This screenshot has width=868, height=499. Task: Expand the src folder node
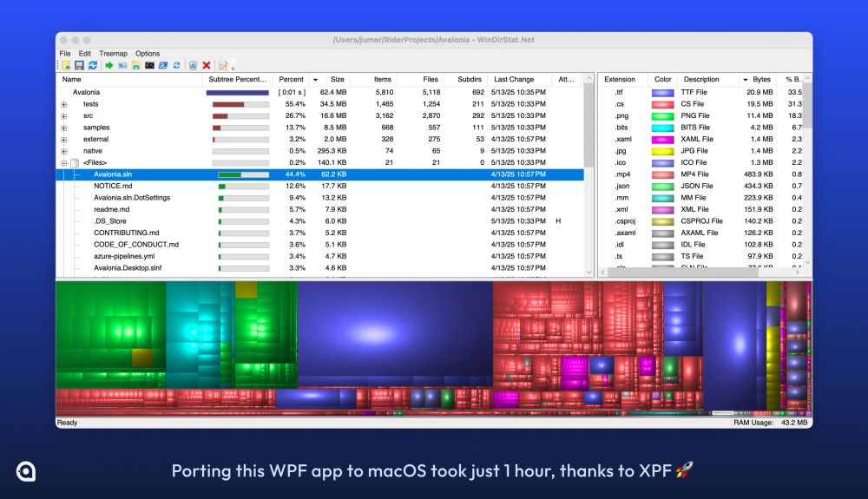click(63, 116)
